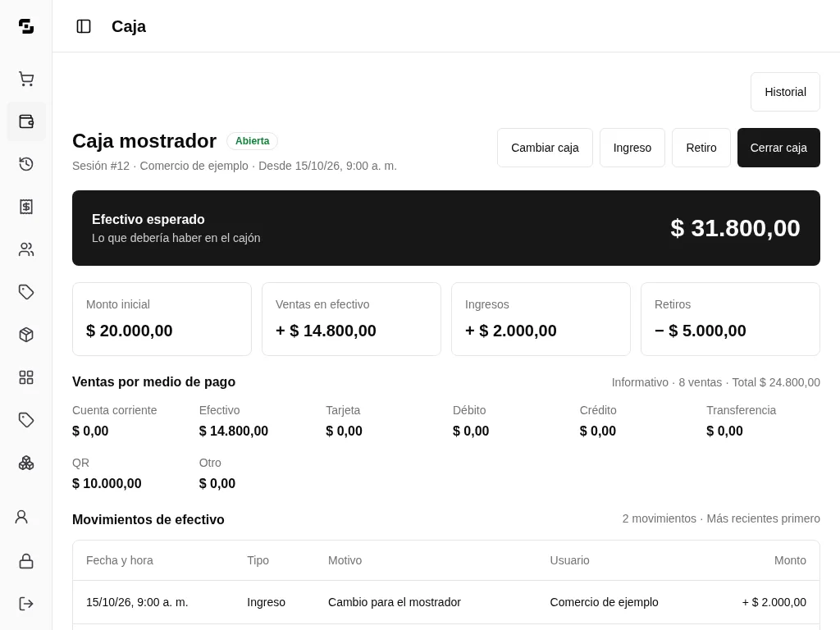Click the first tag icon in sidebar
This screenshot has width=840, height=630.
click(x=26, y=292)
